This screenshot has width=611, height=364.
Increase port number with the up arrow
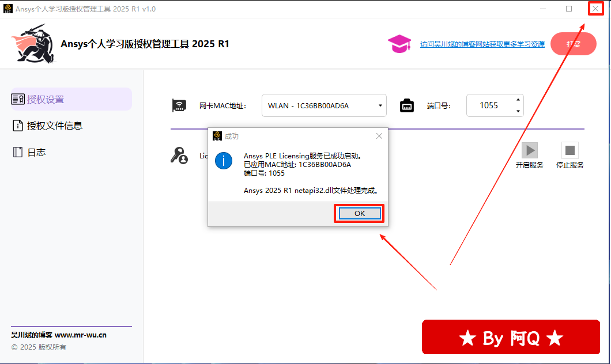(518, 100)
